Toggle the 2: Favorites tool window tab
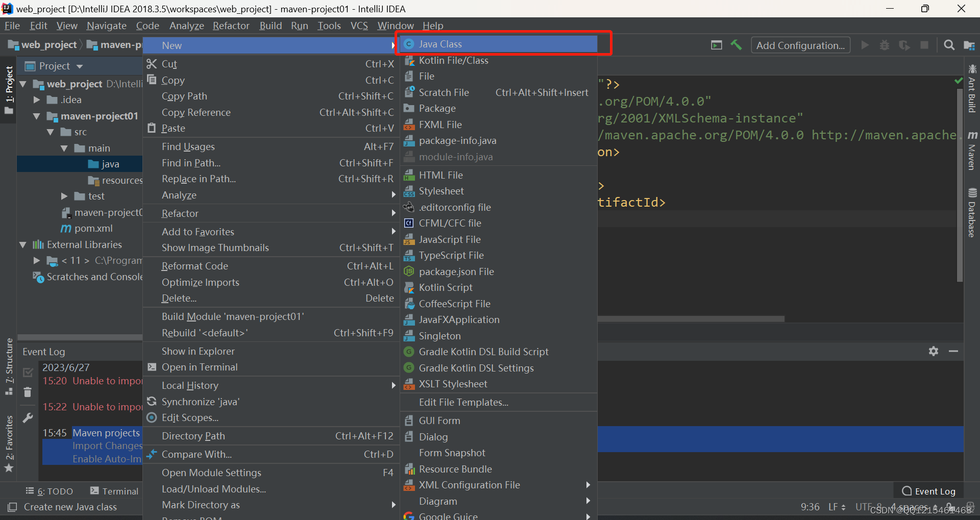The height and width of the screenshot is (520, 980). coord(9,444)
